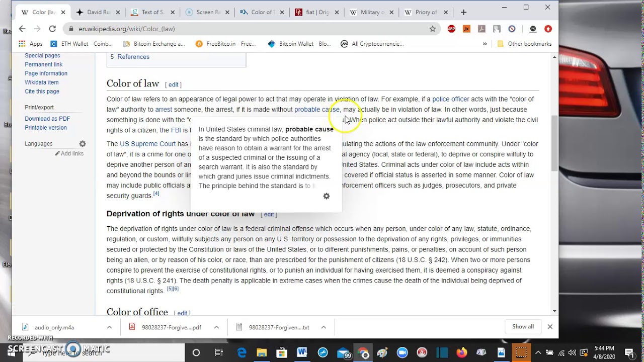The width and height of the screenshot is (644, 362).
Task: Open the Other bookmarks folder
Action: click(524, 44)
